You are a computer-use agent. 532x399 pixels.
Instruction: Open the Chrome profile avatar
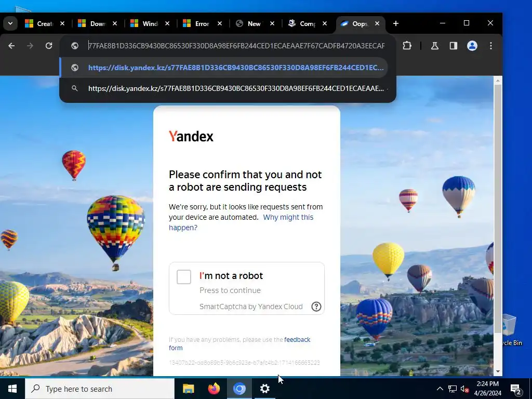(472, 46)
